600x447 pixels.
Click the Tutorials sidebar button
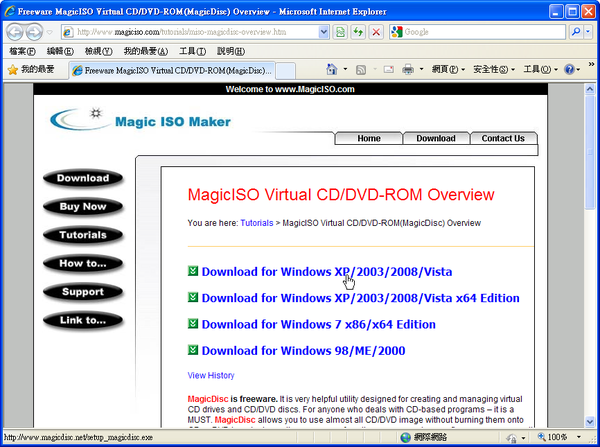tap(83, 235)
